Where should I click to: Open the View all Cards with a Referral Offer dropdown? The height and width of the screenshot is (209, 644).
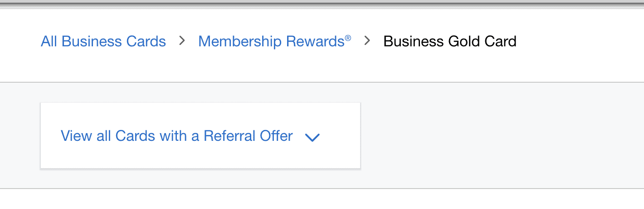click(177, 136)
